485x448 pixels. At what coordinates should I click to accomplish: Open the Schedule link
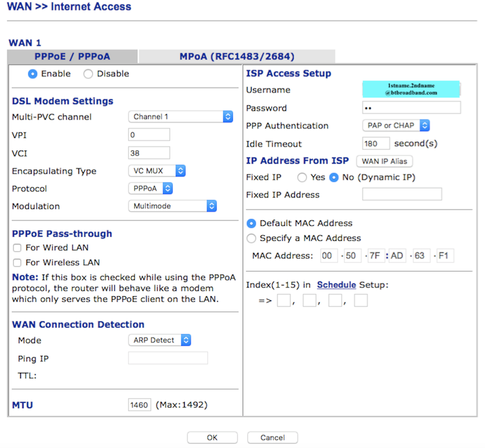click(x=336, y=285)
